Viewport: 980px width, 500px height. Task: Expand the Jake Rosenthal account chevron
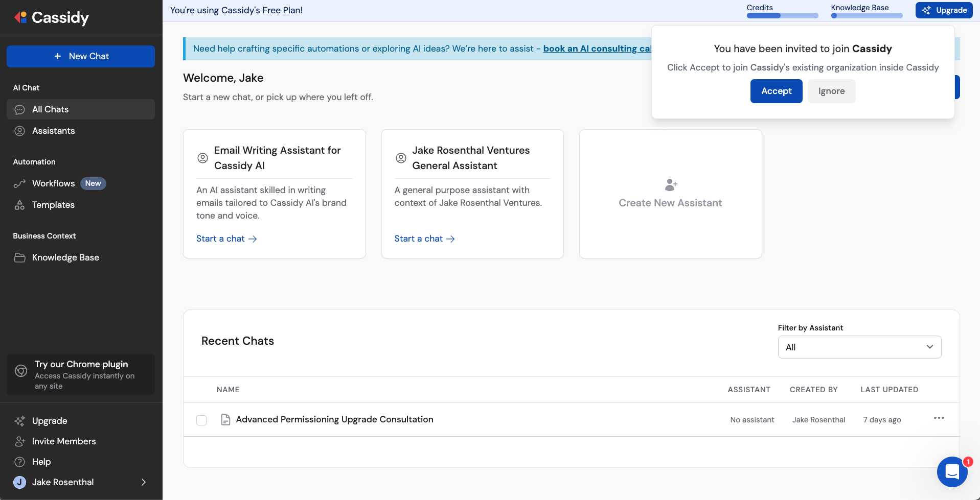click(144, 483)
